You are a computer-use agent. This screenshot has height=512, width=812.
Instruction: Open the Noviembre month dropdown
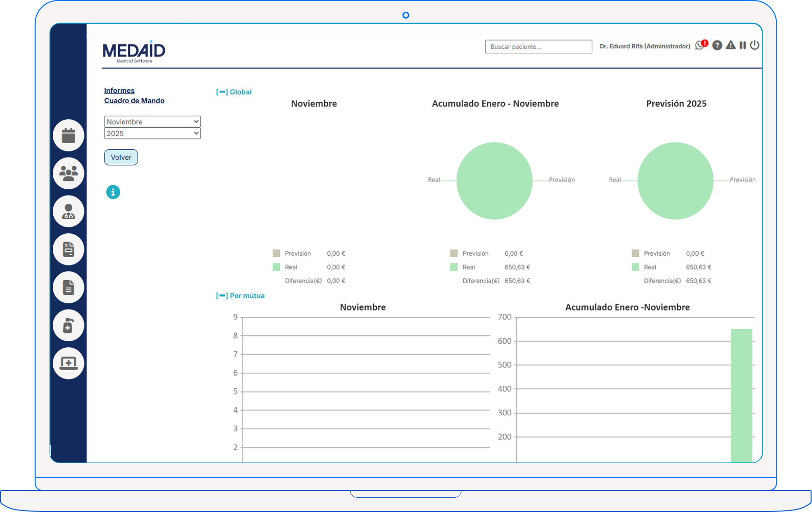[152, 122]
